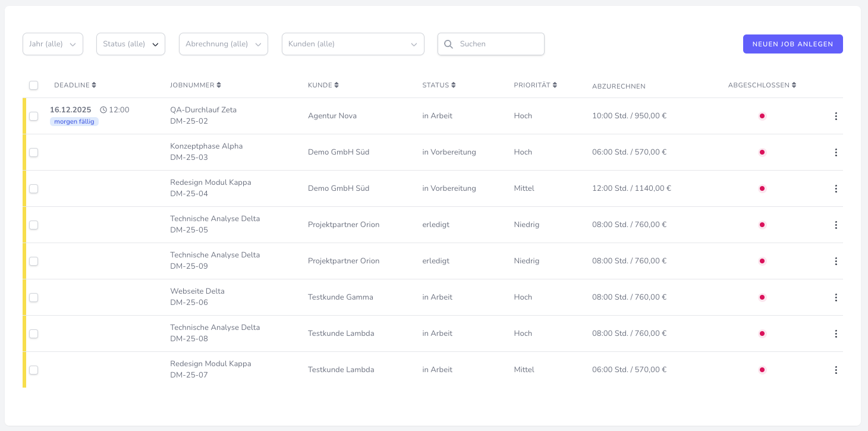Viewport: 868px width, 431px height.
Task: Select the checkbox for Konzeptphase Alpha
Action: click(34, 153)
